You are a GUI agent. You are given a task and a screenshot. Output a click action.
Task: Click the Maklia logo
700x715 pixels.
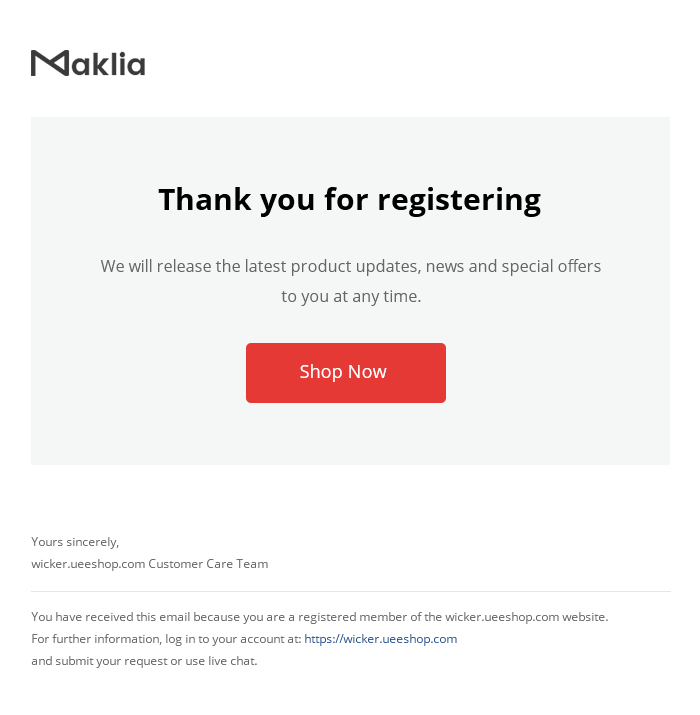click(x=88, y=64)
